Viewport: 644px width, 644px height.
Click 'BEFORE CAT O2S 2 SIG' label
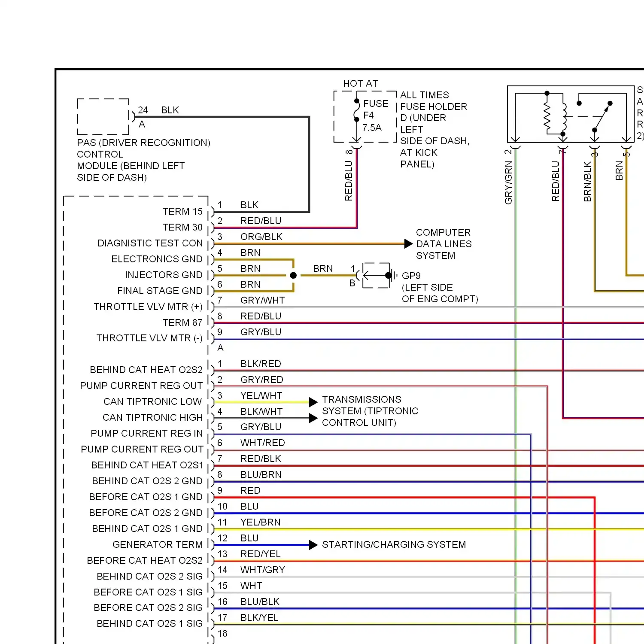(x=148, y=608)
